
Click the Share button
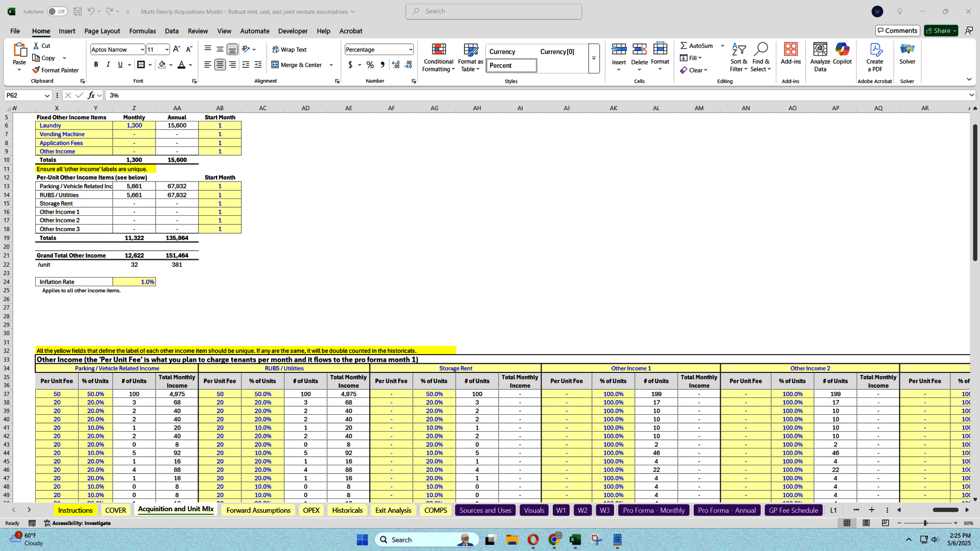(941, 31)
